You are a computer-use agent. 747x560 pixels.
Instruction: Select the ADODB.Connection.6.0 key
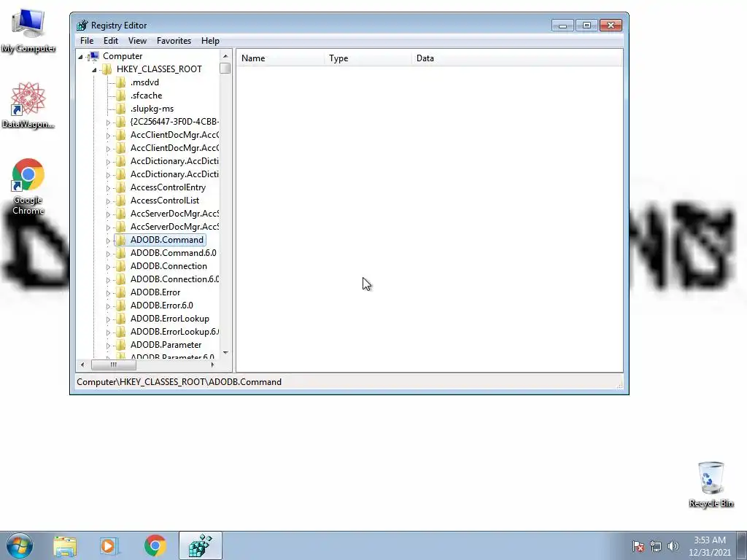pyautogui.click(x=174, y=279)
